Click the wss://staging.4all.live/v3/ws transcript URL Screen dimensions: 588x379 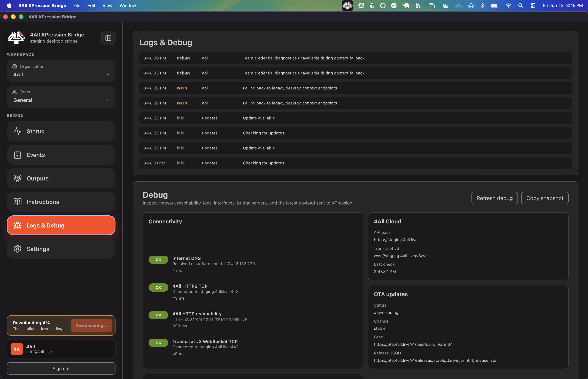[x=401, y=256]
